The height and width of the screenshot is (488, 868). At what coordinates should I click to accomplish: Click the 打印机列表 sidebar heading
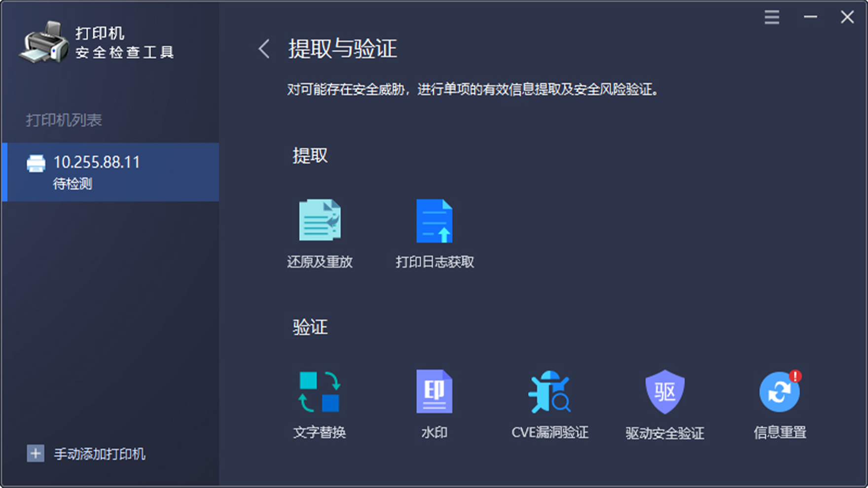(x=64, y=120)
